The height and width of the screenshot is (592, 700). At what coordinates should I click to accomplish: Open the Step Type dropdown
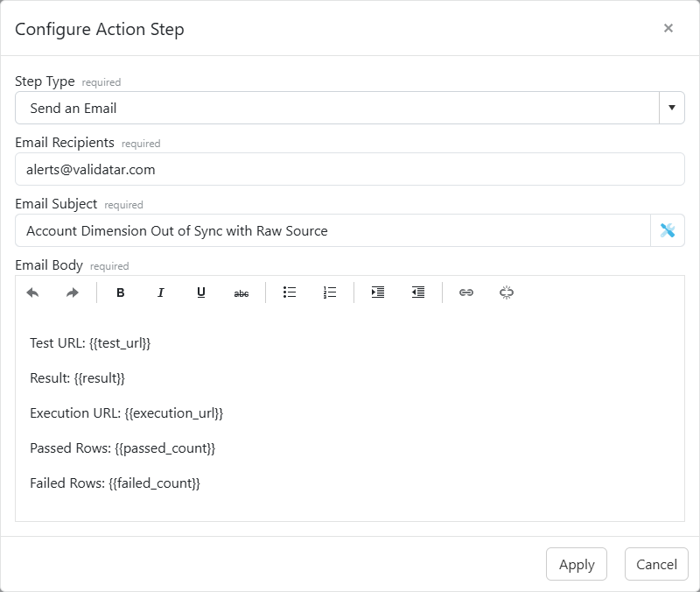[x=674, y=108]
